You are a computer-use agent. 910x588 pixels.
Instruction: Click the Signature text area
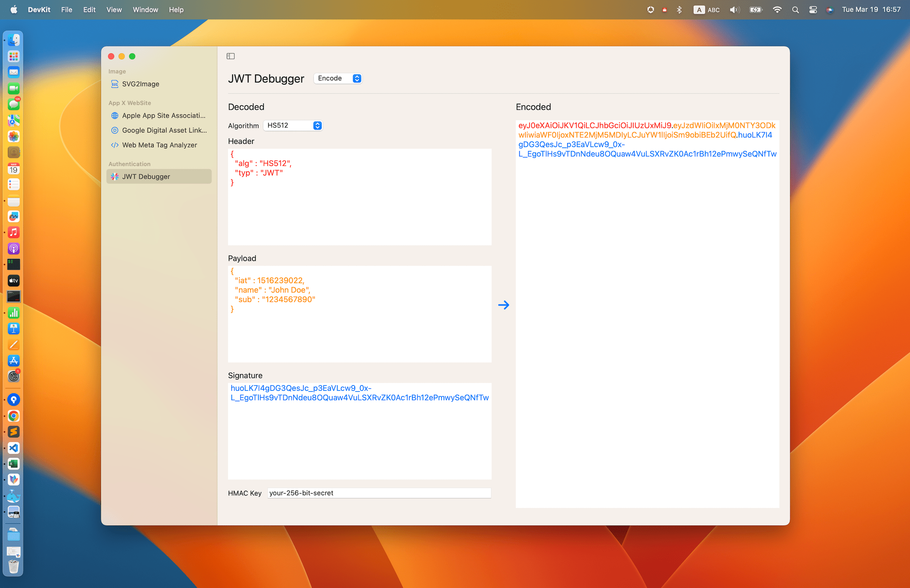click(x=359, y=431)
